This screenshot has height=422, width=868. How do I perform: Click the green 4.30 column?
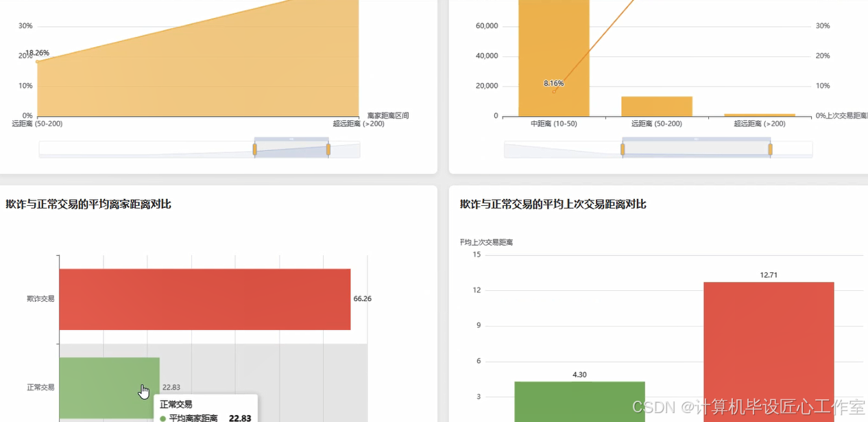click(x=580, y=401)
